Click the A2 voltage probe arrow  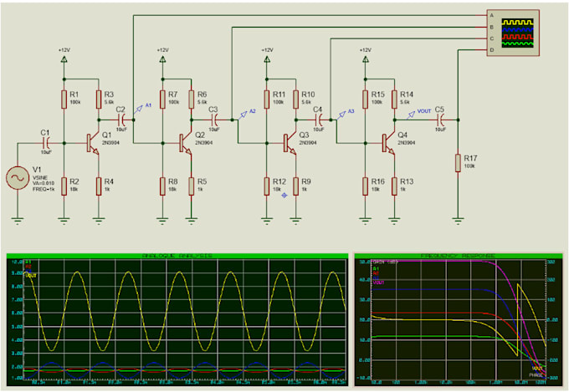(243, 115)
